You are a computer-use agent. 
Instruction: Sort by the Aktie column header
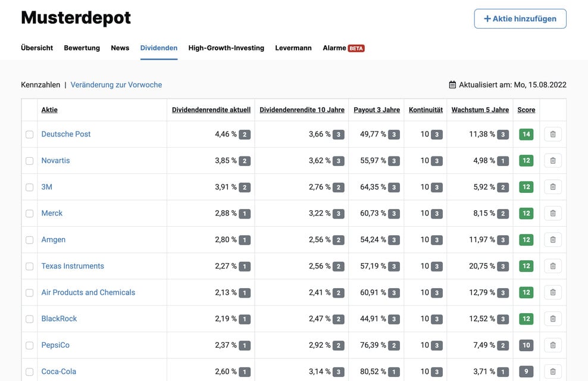pyautogui.click(x=49, y=110)
